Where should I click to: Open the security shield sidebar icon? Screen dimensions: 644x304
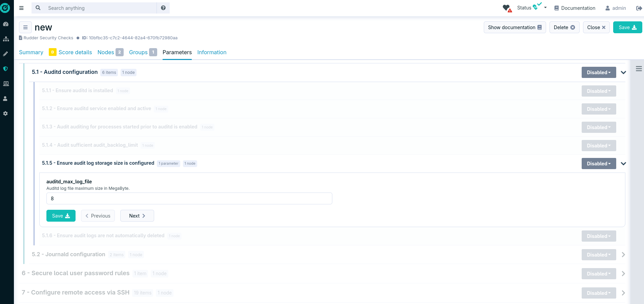[x=5, y=69]
